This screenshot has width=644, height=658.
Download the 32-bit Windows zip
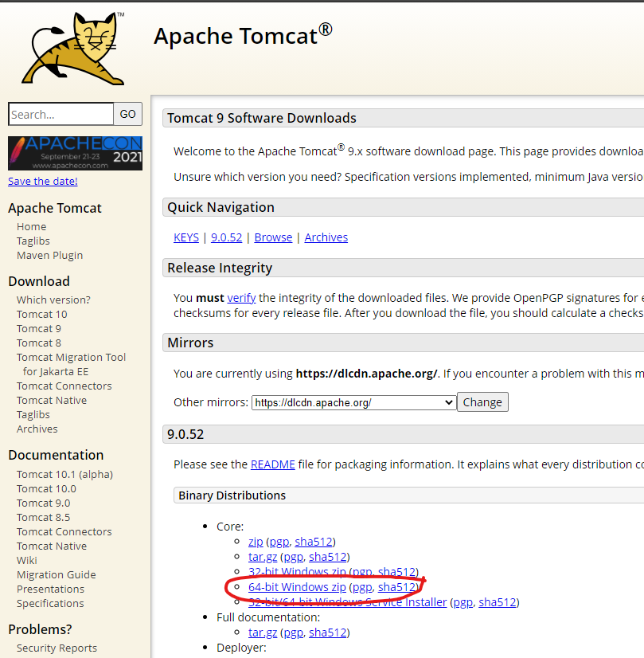[297, 572]
